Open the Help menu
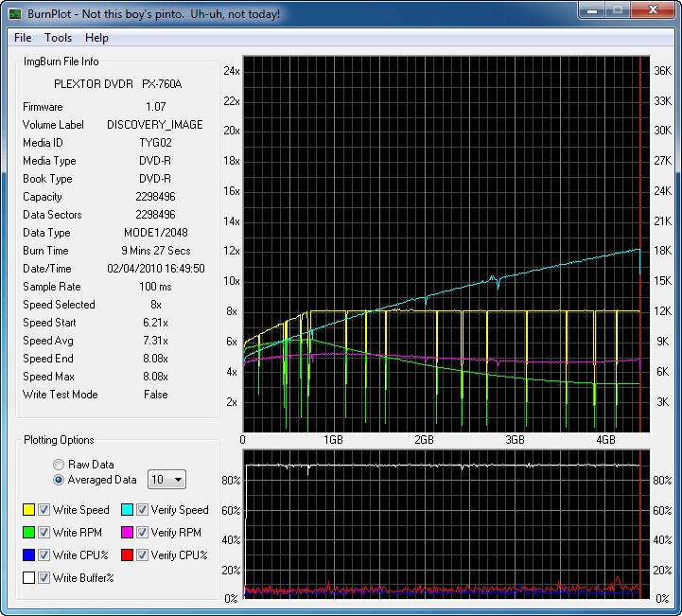This screenshot has width=682, height=616. point(96,38)
